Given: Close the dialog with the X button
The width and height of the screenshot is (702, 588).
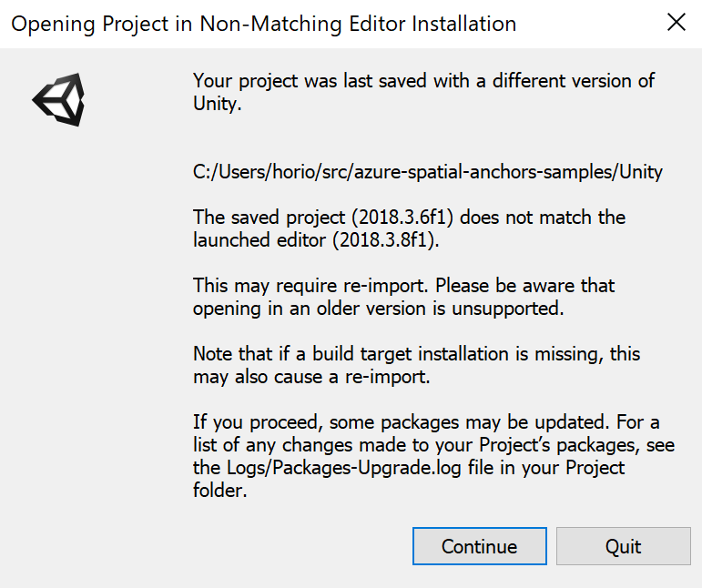Looking at the screenshot, I should point(677,23).
